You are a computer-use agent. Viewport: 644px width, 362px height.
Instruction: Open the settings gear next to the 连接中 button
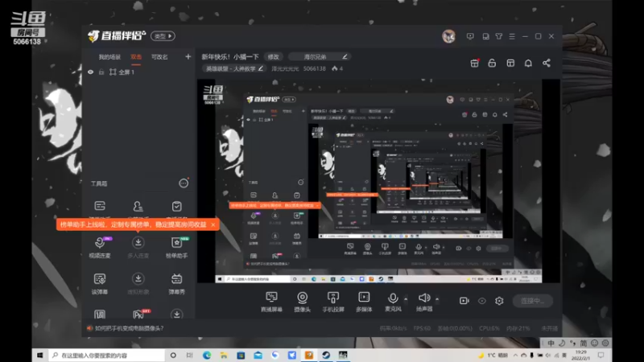click(499, 301)
